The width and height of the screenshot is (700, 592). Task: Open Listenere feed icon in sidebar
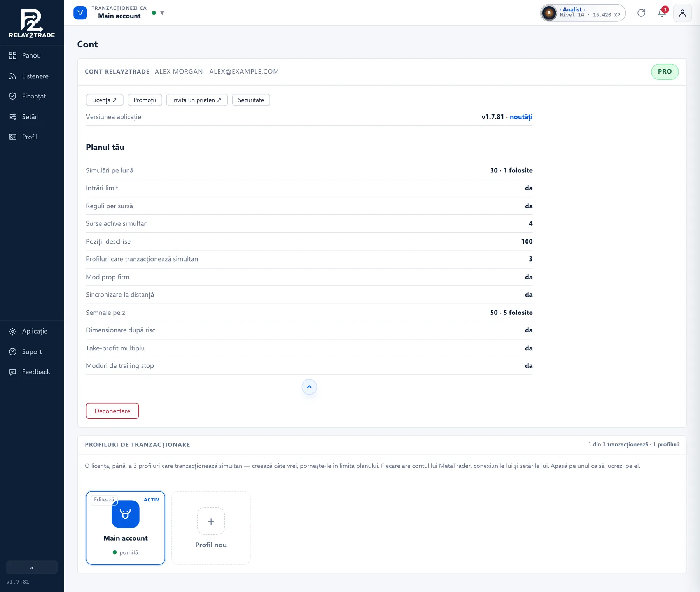pos(13,76)
